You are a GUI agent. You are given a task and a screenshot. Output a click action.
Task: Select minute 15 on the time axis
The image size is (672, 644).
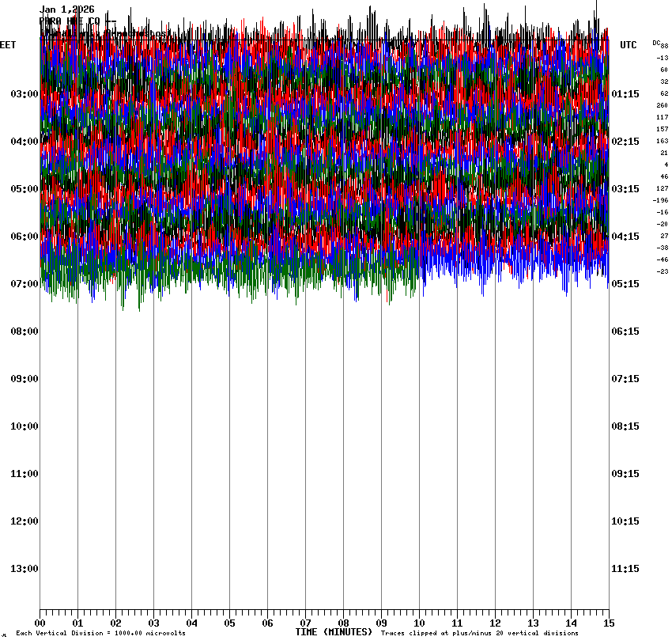pyautogui.click(x=608, y=623)
